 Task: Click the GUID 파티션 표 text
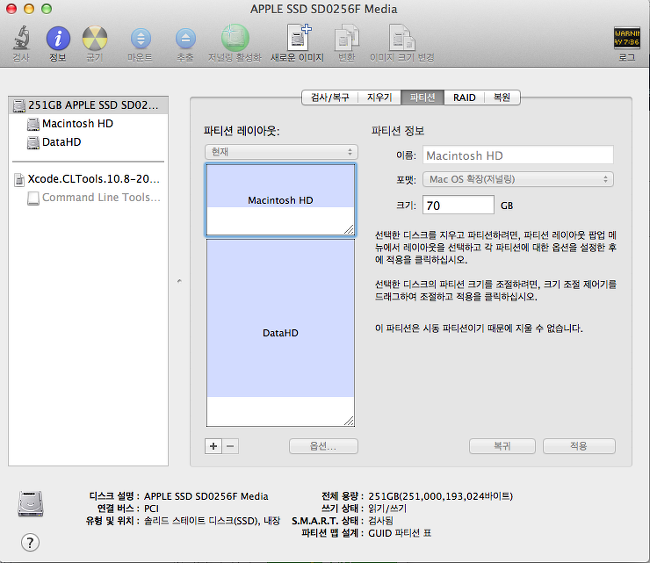click(400, 533)
